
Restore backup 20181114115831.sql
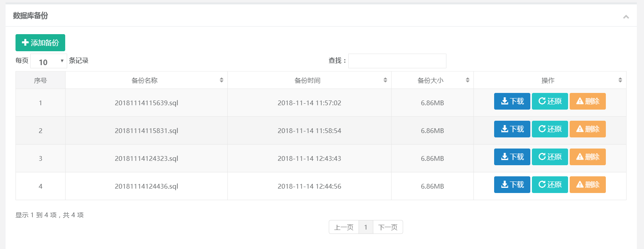pyautogui.click(x=550, y=129)
